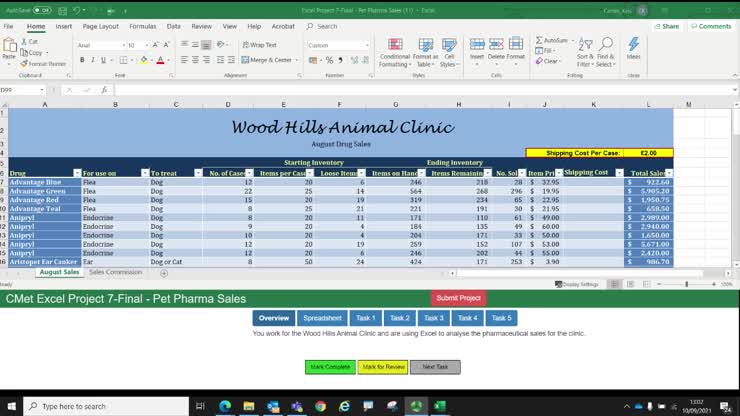740x416 pixels.
Task: Click the Windows Start button
Action: (11, 406)
